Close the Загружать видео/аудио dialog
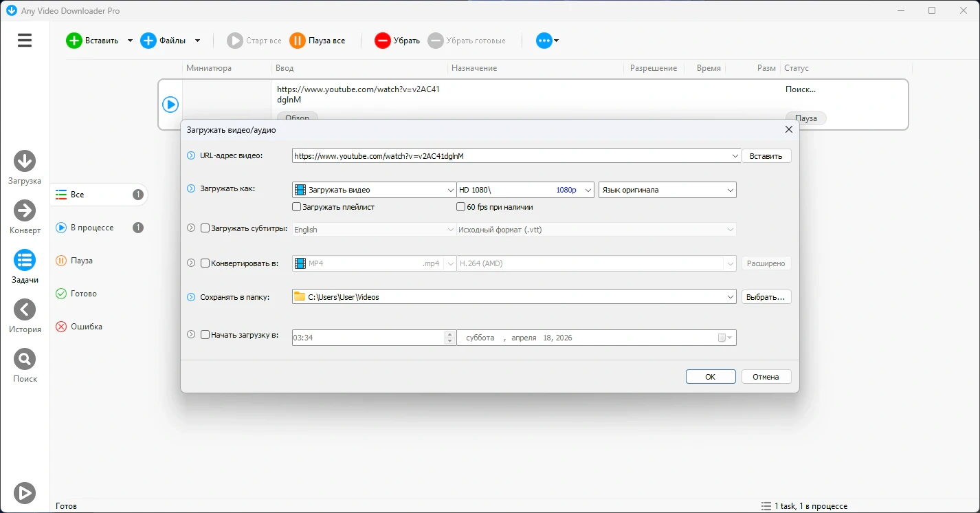 tap(789, 129)
